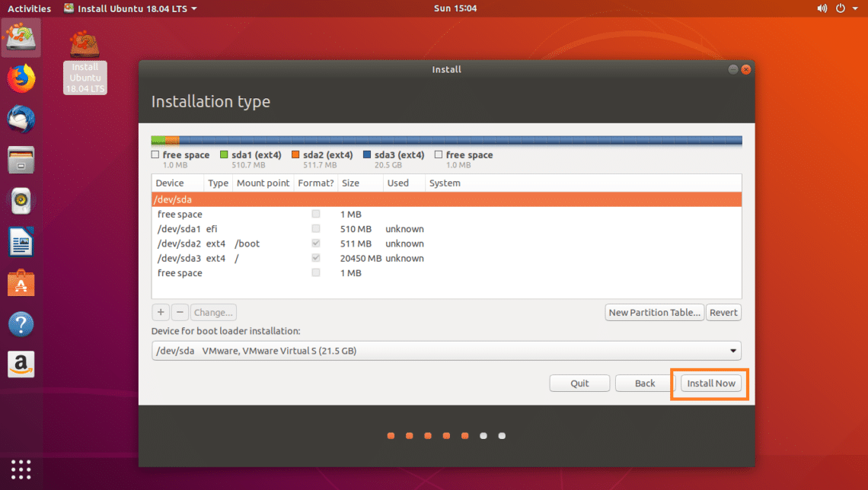Launch Thunderbird mail from the dock
This screenshot has width=868, height=490.
[x=21, y=119]
